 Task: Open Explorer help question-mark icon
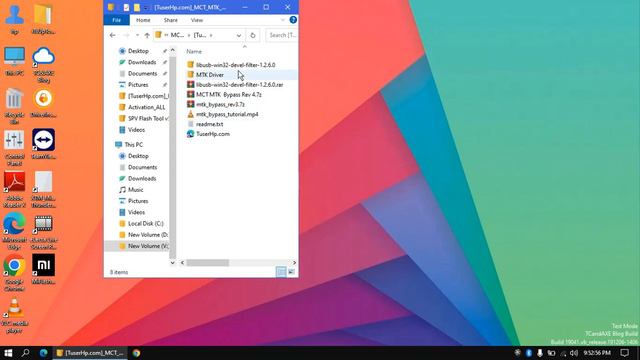point(293,20)
